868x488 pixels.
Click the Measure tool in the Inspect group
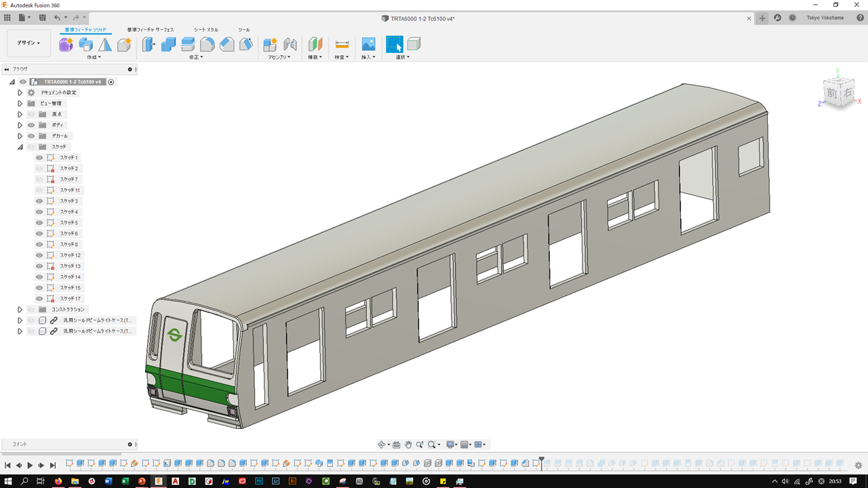pyautogui.click(x=342, y=45)
